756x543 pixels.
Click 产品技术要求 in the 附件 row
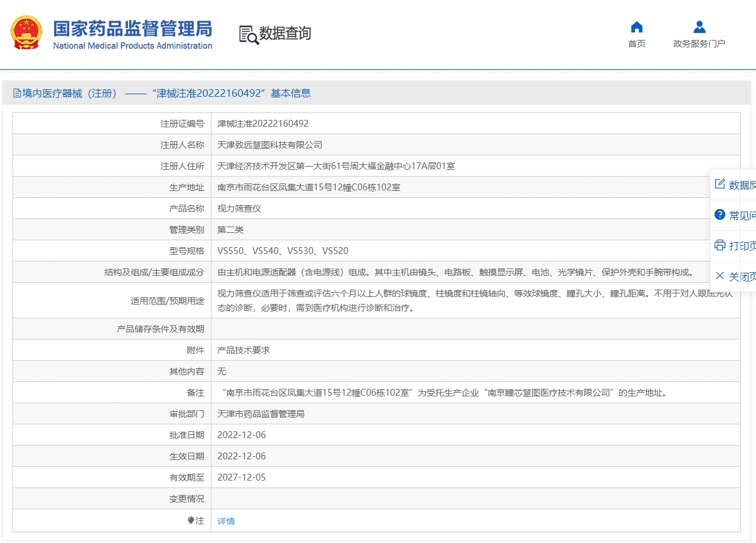point(243,350)
